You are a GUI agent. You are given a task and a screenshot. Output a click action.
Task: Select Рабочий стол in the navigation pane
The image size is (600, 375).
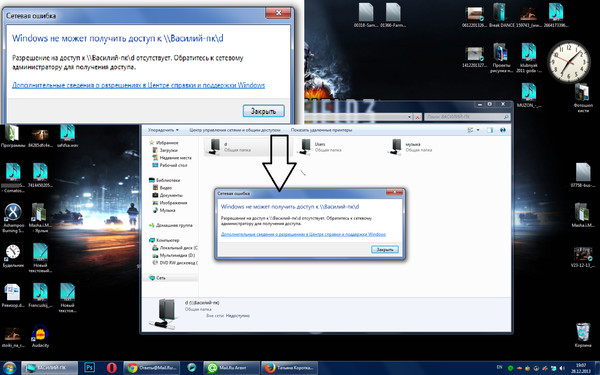[x=170, y=165]
